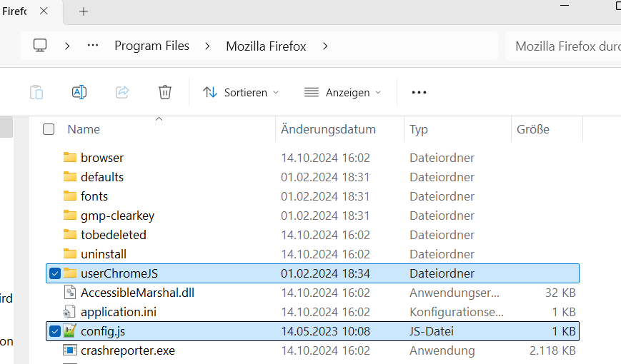Sort by Änderungsdatum column header

click(x=328, y=129)
